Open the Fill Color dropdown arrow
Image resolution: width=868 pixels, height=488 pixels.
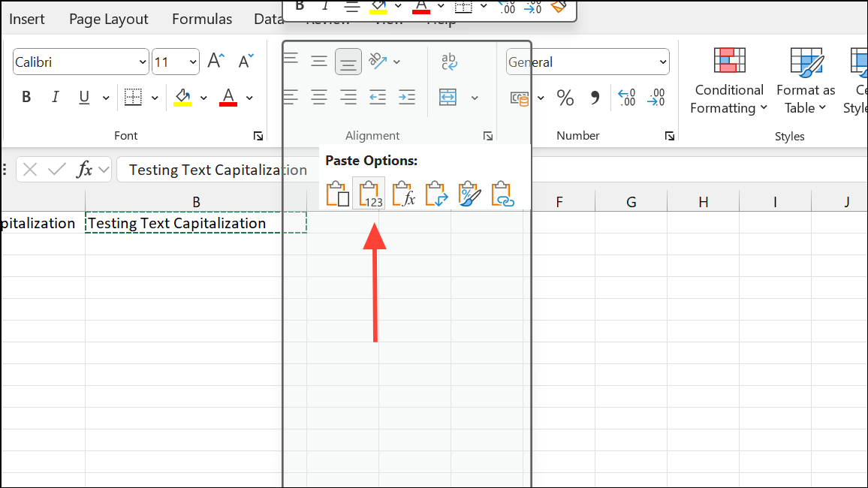[x=203, y=98]
